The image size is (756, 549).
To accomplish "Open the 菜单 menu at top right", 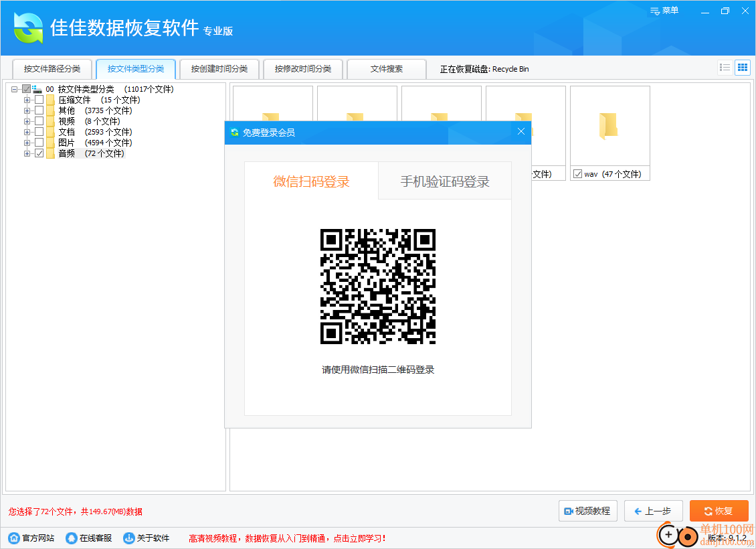I will tap(664, 11).
